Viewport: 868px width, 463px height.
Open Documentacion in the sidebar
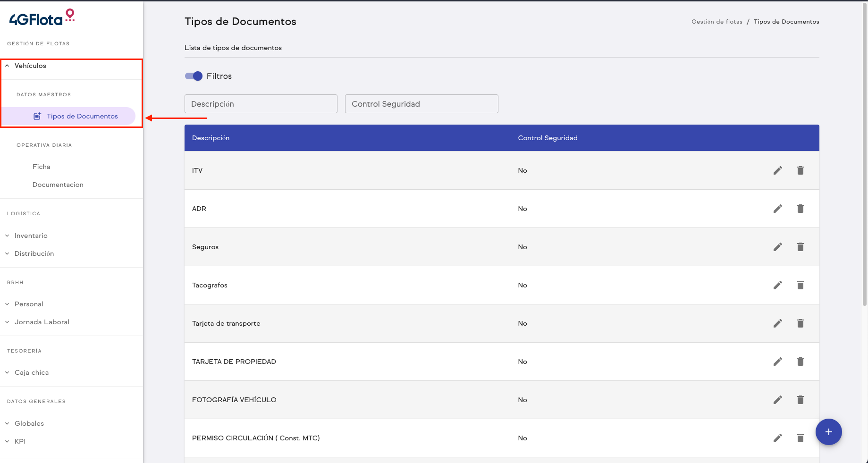click(x=58, y=185)
